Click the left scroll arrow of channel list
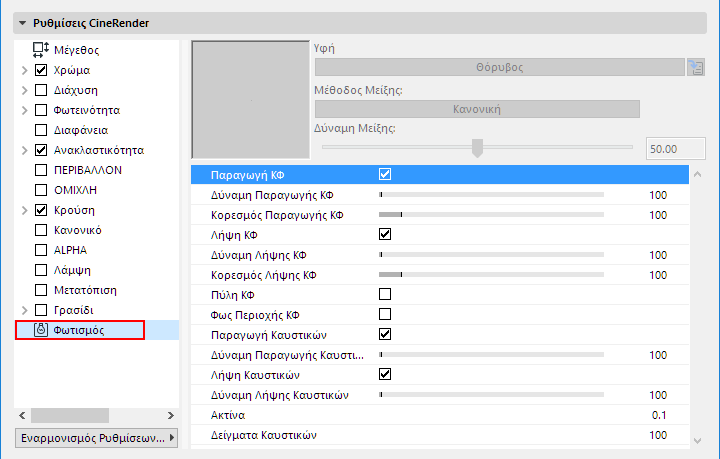Screen dimensions: 720x459 [22, 414]
